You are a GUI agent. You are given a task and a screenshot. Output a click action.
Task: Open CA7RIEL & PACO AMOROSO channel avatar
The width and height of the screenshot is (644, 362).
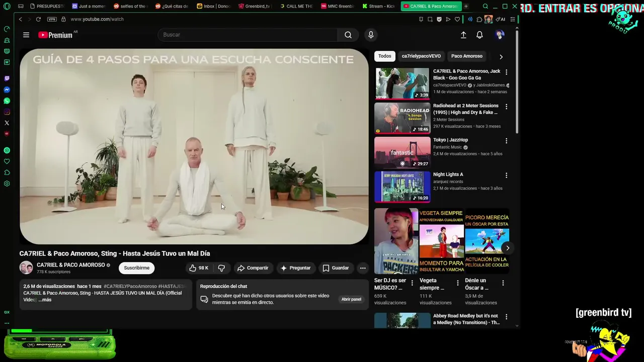coord(26,267)
